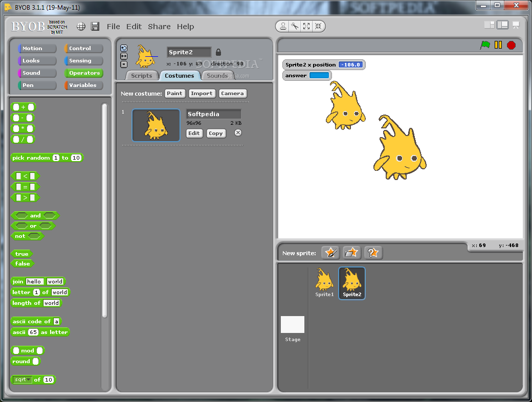Switch to the Sounds tab
This screenshot has width=532, height=402.
(x=217, y=76)
